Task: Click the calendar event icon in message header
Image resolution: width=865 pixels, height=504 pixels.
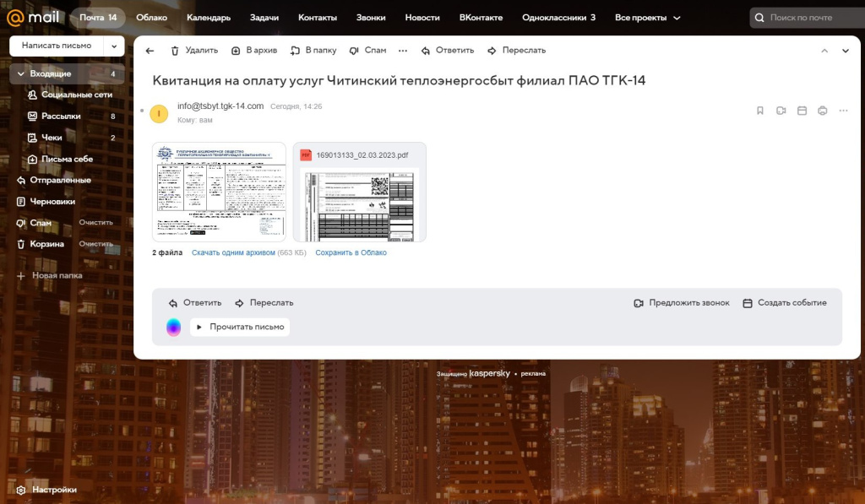Action: (802, 111)
